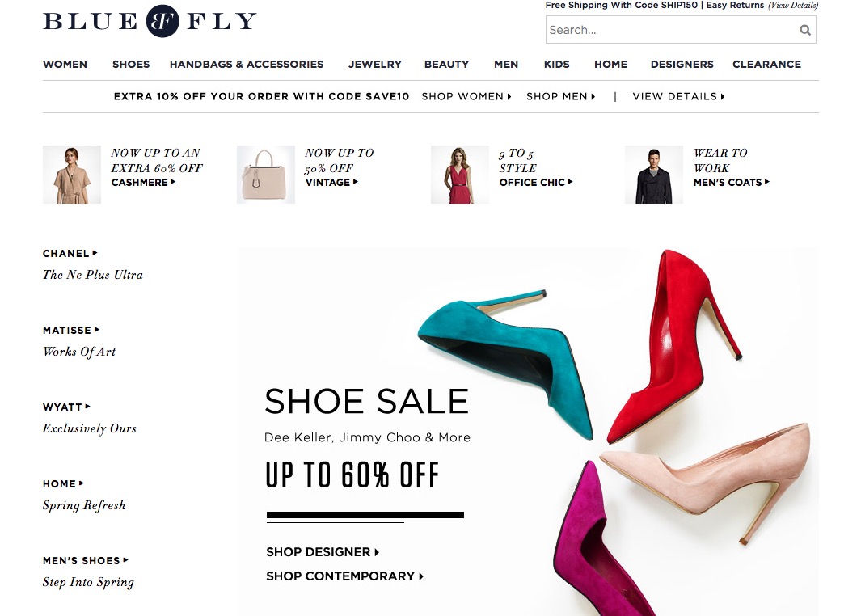
Task: Open the red dress office chic thumbnail
Action: [459, 175]
